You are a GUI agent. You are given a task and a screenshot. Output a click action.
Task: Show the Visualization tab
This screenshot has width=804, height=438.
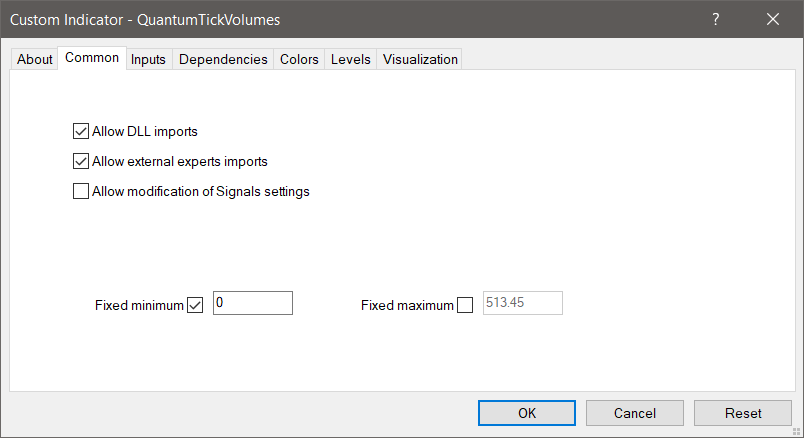point(420,59)
